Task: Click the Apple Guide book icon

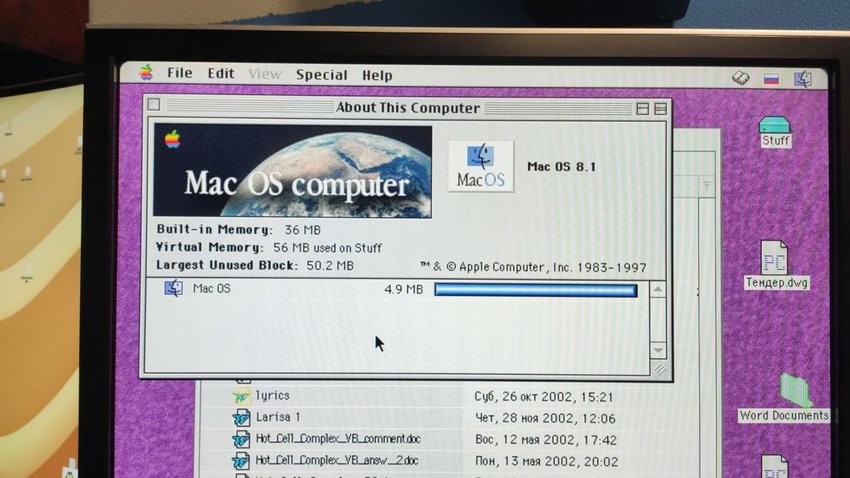Action: pyautogui.click(x=740, y=79)
